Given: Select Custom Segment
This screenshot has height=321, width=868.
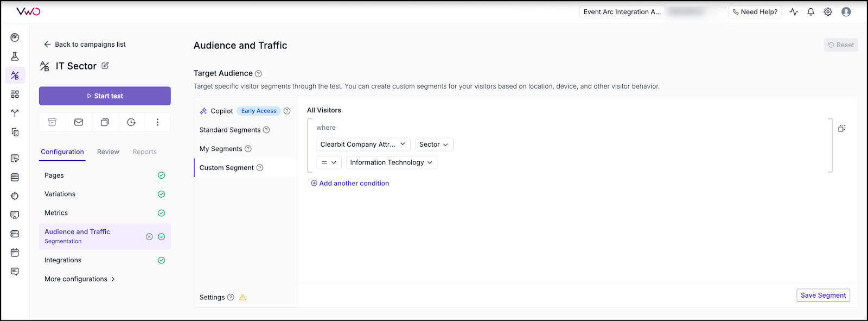Looking at the screenshot, I should pos(227,168).
